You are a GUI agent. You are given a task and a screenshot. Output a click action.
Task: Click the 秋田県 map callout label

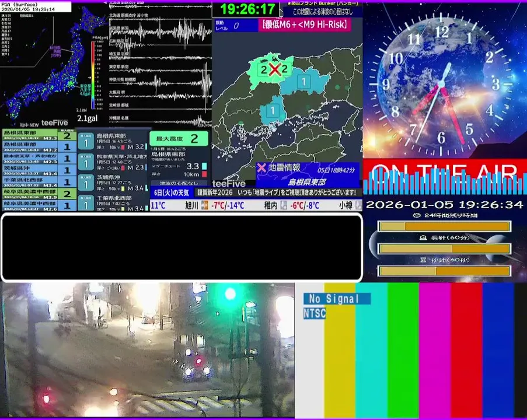click(55, 51)
